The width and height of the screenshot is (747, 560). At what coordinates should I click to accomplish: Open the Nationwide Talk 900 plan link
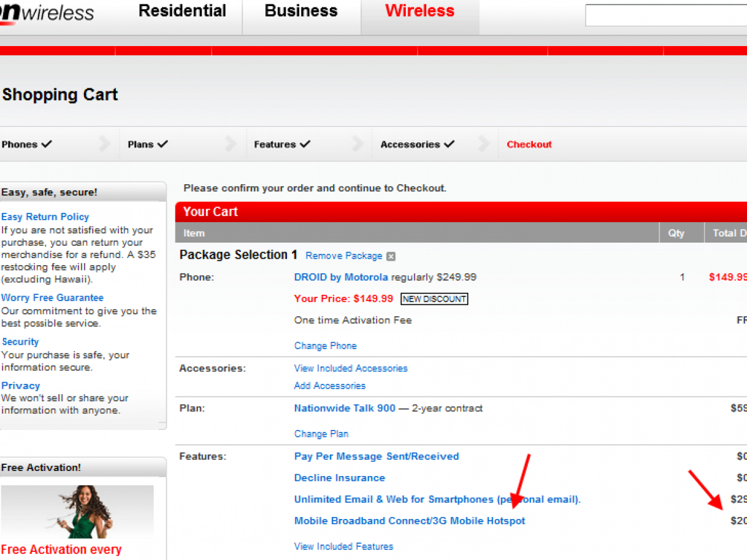click(x=344, y=408)
